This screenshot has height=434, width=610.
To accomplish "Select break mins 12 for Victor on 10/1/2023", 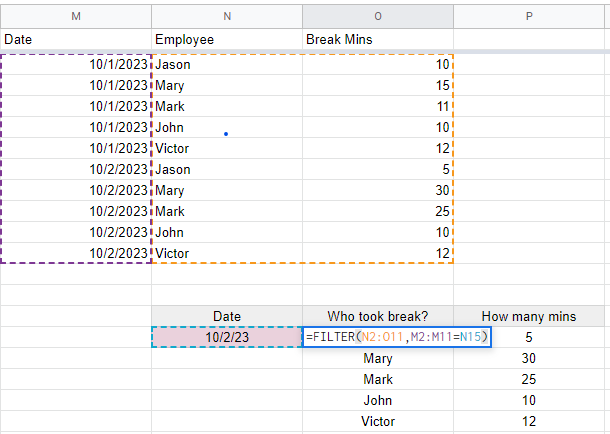I will pyautogui.click(x=378, y=148).
